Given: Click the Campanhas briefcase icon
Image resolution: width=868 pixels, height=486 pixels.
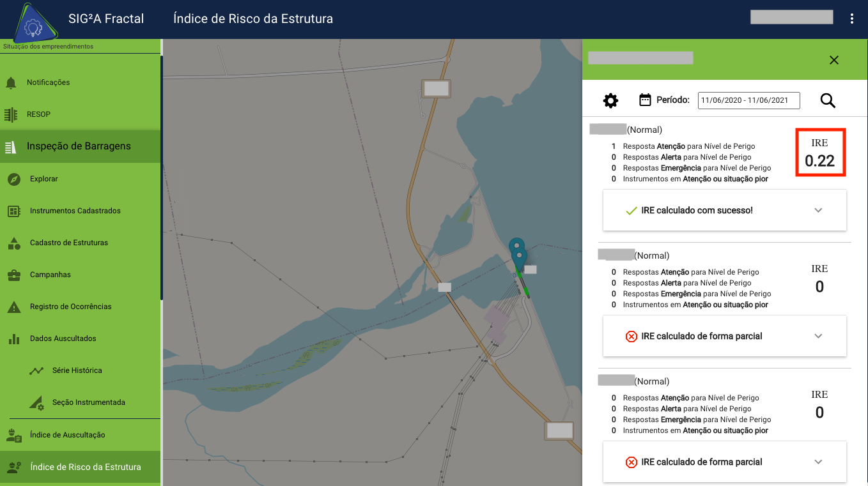Looking at the screenshot, I should point(14,275).
